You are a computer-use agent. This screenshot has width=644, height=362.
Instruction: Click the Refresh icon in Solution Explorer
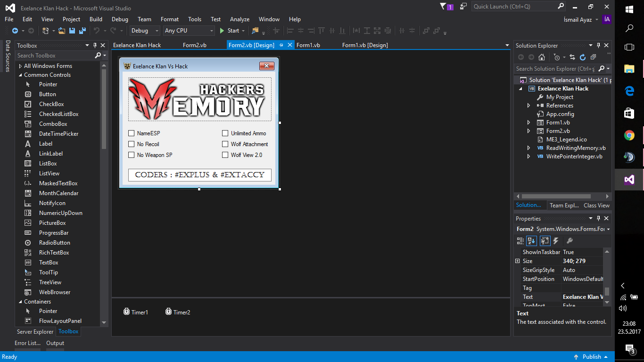[582, 57]
